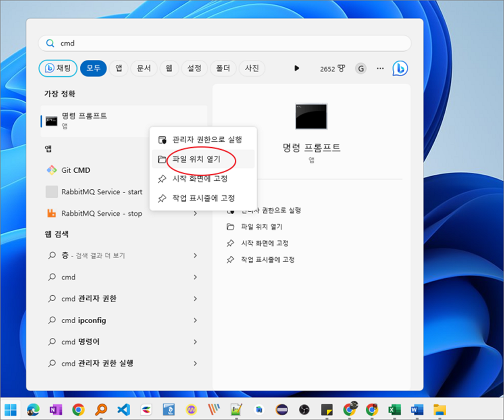
Task: Open the 2652 rewards points badge
Action: tap(332, 69)
